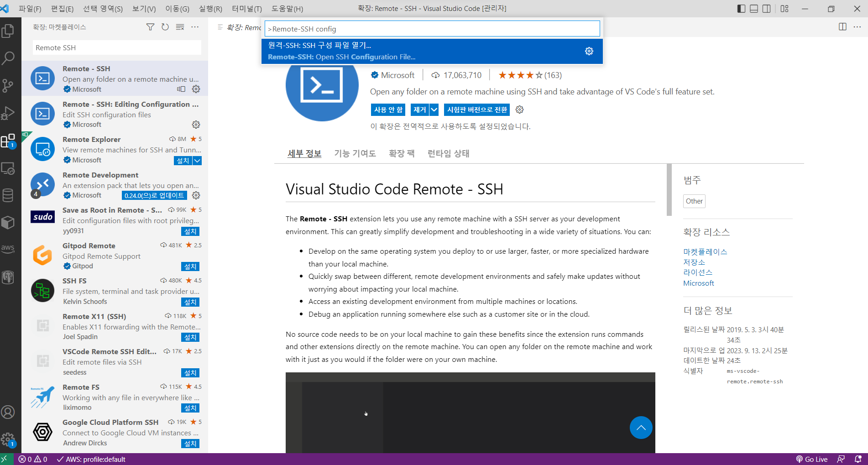Customize layout icon in the title bar
This screenshot has height=465, width=868.
tap(784, 9)
